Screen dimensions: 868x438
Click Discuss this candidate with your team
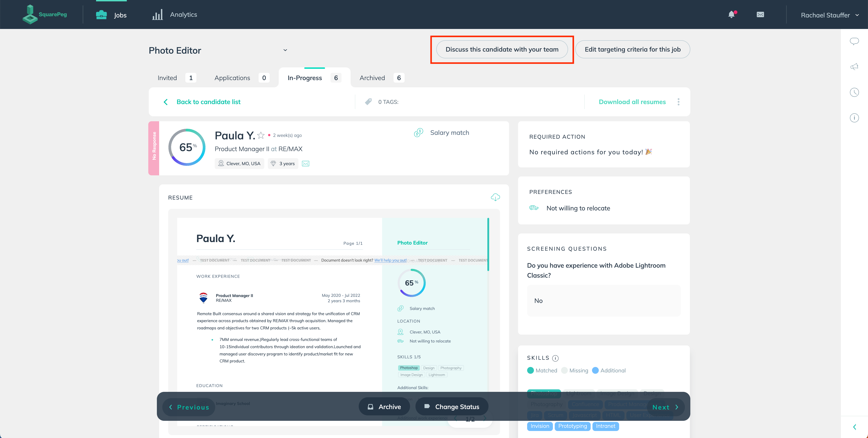pyautogui.click(x=502, y=49)
